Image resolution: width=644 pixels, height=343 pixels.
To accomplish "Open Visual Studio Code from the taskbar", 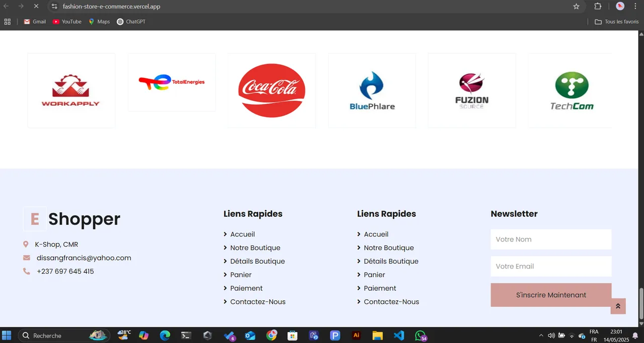I will pyautogui.click(x=399, y=335).
